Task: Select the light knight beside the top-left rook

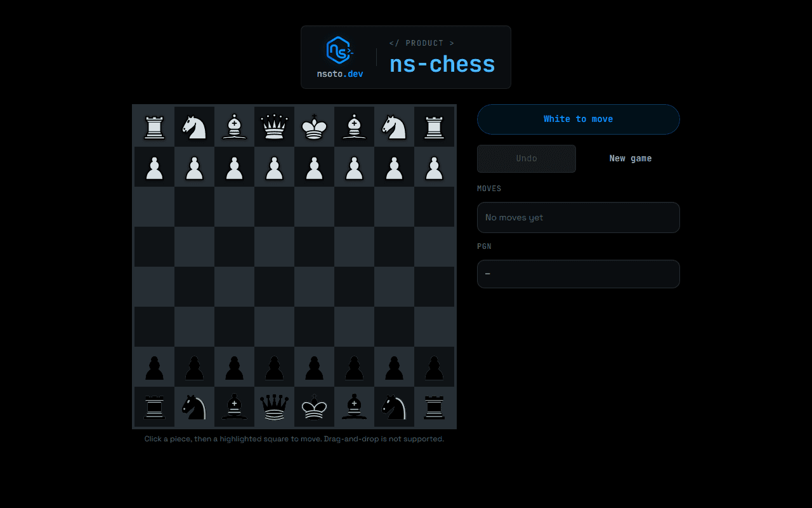Action: (x=194, y=127)
